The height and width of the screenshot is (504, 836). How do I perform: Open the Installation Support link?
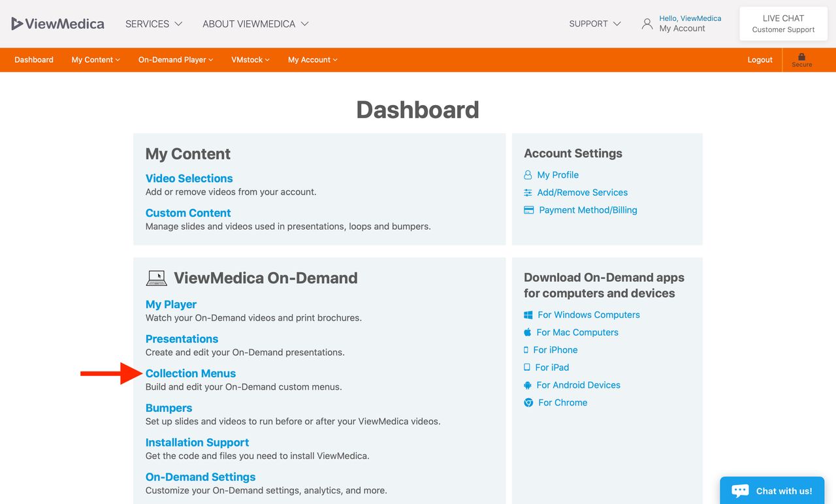[x=197, y=443]
